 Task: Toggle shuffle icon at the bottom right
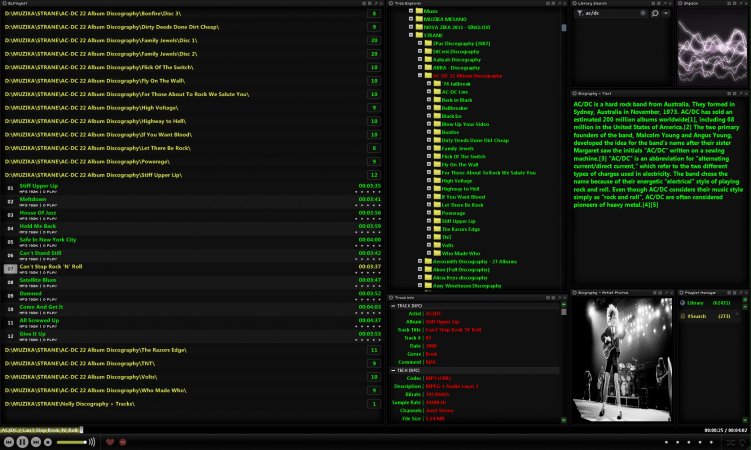pyautogui.click(x=731, y=442)
